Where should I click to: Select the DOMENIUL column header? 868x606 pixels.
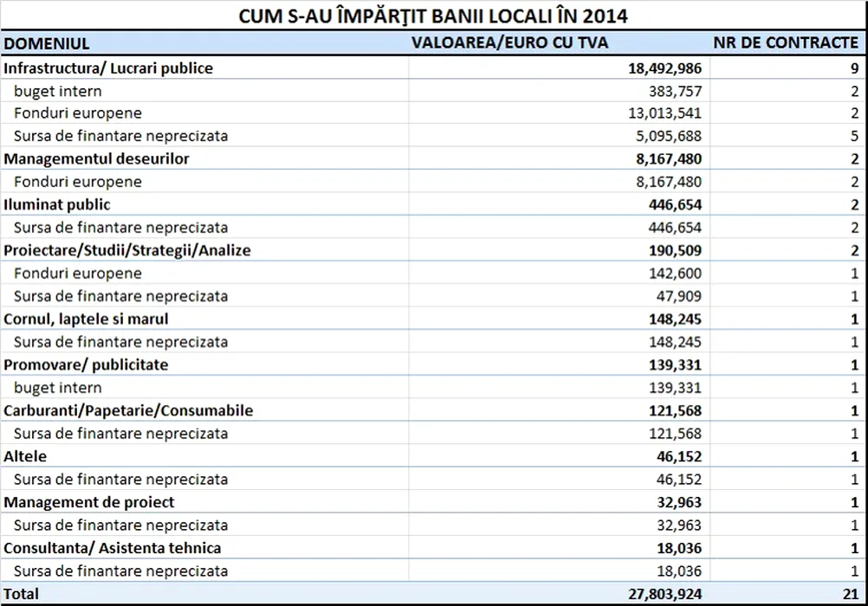(x=47, y=43)
